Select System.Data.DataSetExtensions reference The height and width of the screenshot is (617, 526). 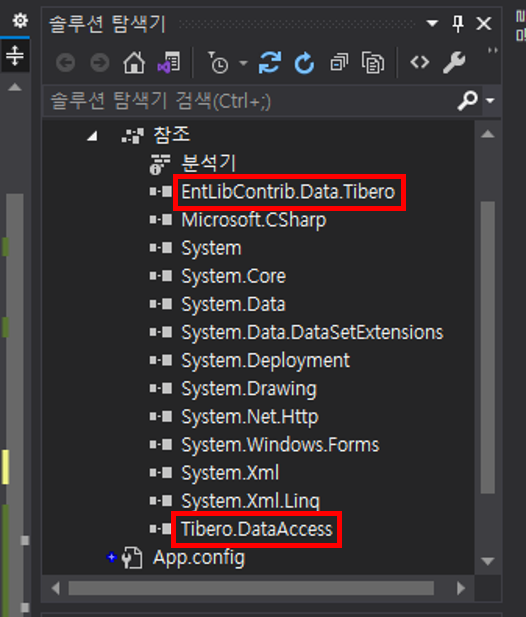[x=312, y=333]
